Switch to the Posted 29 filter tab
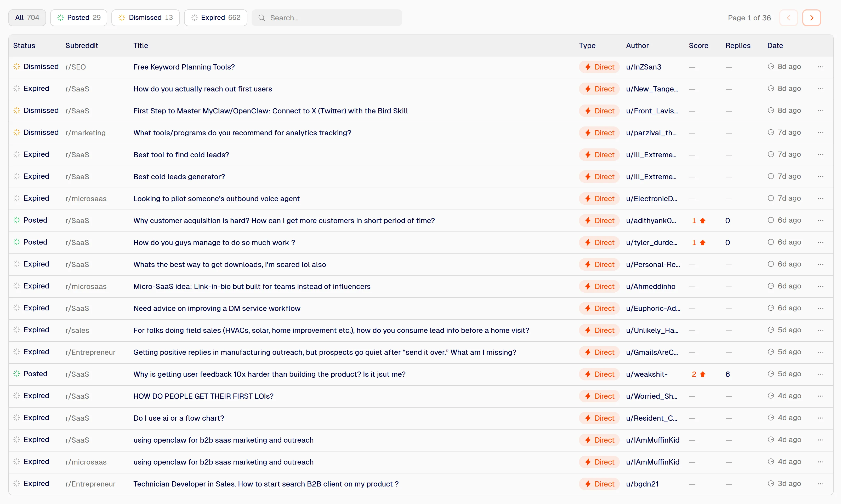 pyautogui.click(x=78, y=18)
